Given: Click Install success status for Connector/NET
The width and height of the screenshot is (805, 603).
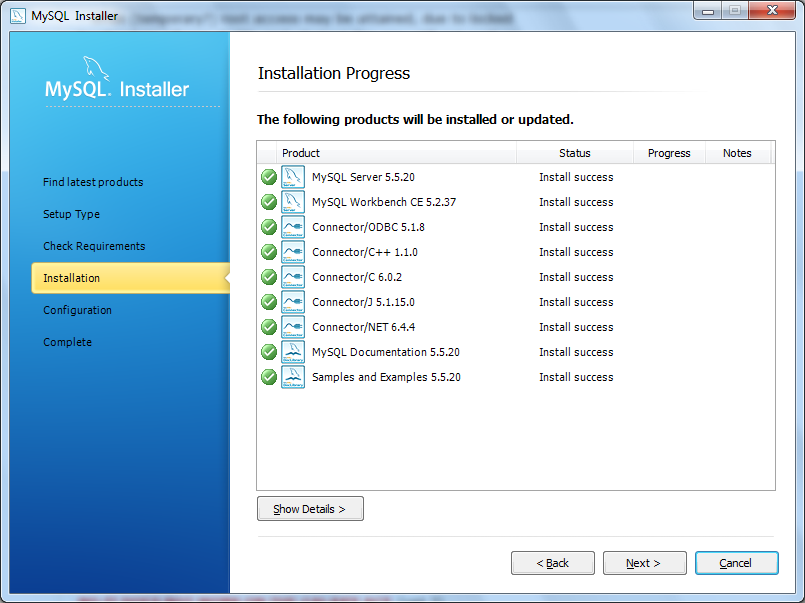Looking at the screenshot, I should tap(576, 327).
